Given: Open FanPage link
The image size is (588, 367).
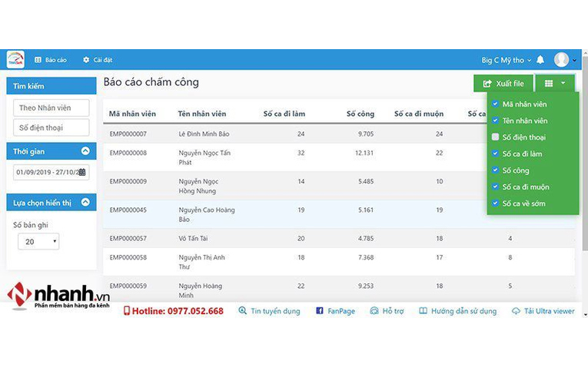Looking at the screenshot, I should (341, 311).
